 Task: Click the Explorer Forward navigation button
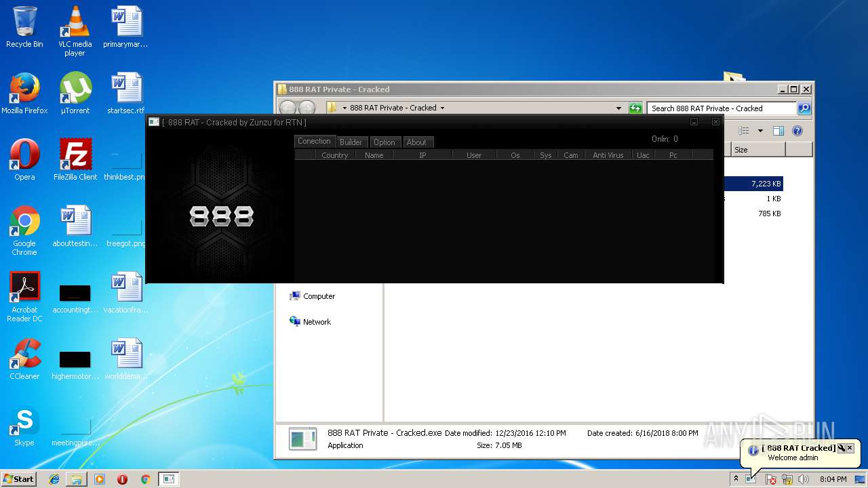307,108
